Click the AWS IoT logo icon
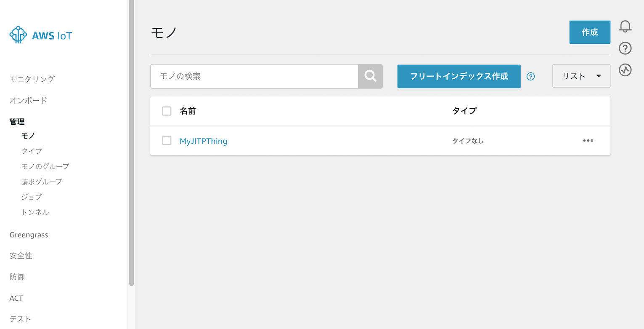Screen dimensions: 644x329 pos(18,35)
